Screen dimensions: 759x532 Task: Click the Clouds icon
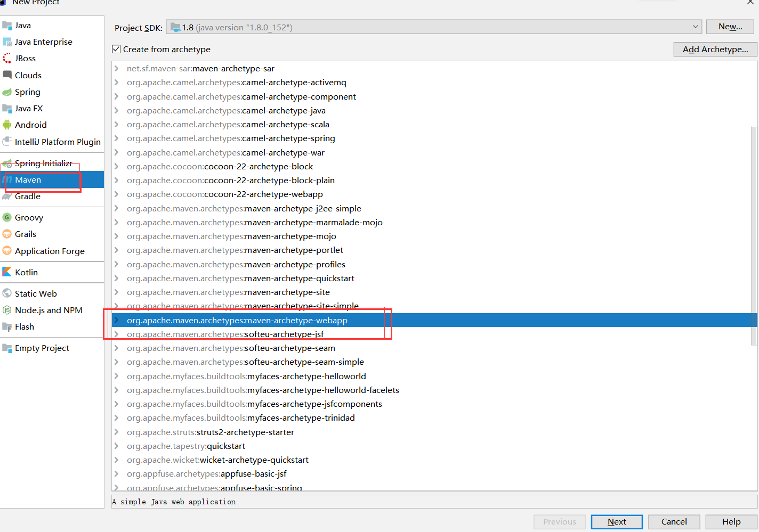[x=7, y=75]
